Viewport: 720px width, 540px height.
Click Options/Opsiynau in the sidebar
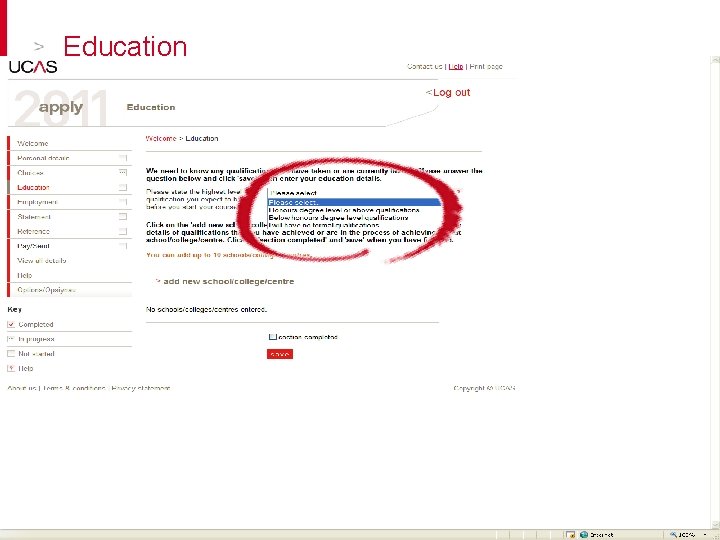click(46, 290)
